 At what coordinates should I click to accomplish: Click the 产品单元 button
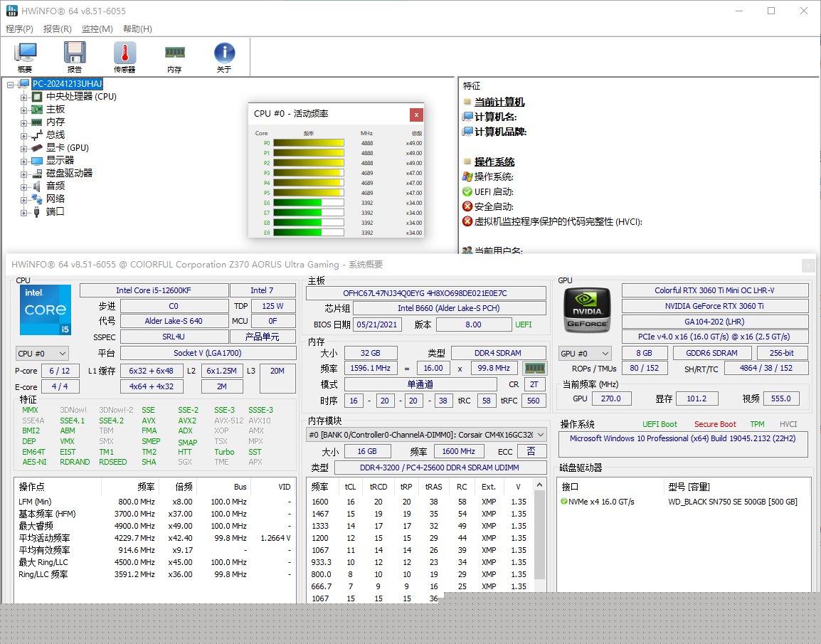(x=263, y=337)
